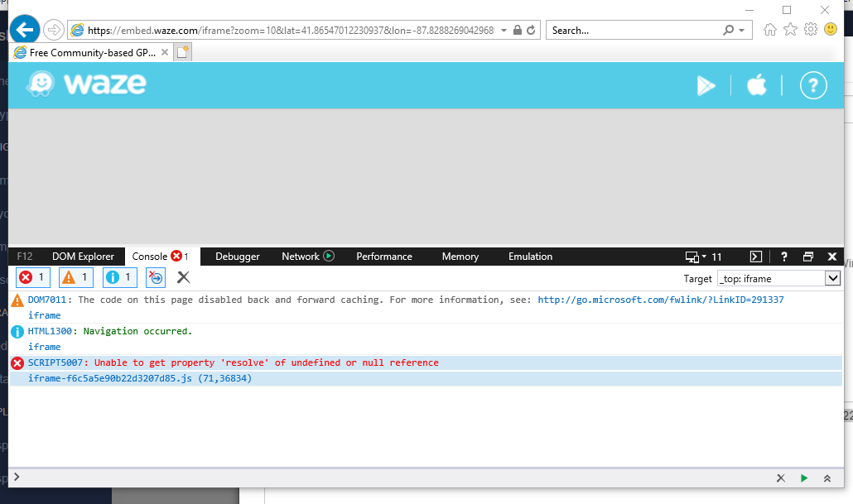Open the Google Play store icon

pyautogui.click(x=706, y=85)
